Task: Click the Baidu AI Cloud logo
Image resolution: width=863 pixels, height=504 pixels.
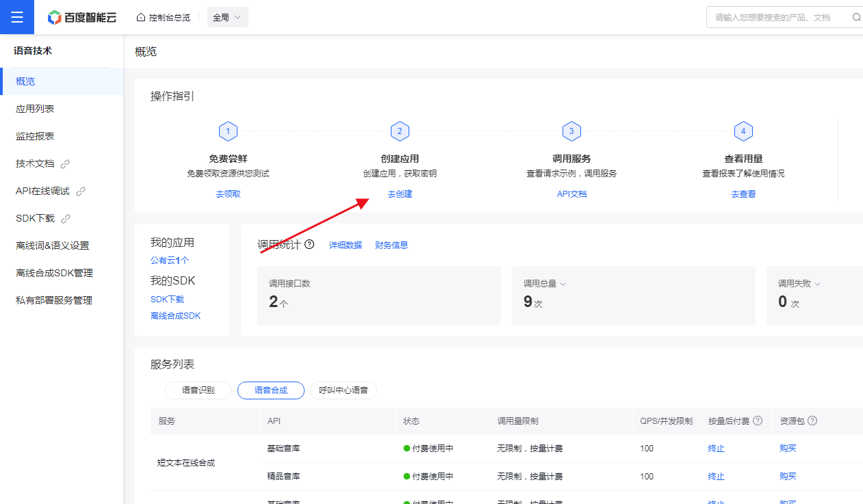Action: click(x=82, y=17)
